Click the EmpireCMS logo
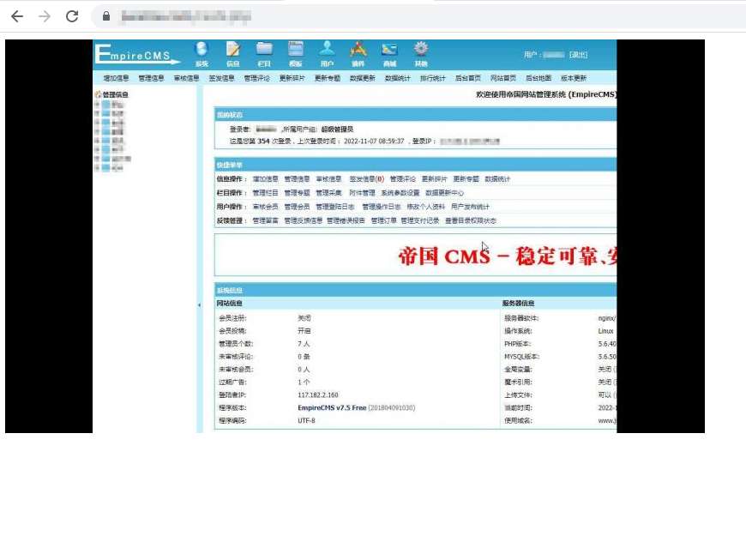The height and width of the screenshot is (560, 746). (137, 54)
